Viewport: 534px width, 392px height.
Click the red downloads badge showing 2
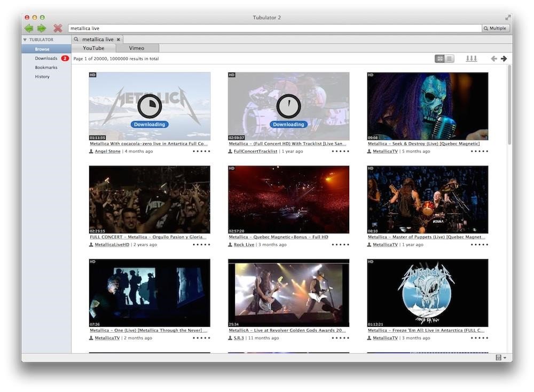65,58
